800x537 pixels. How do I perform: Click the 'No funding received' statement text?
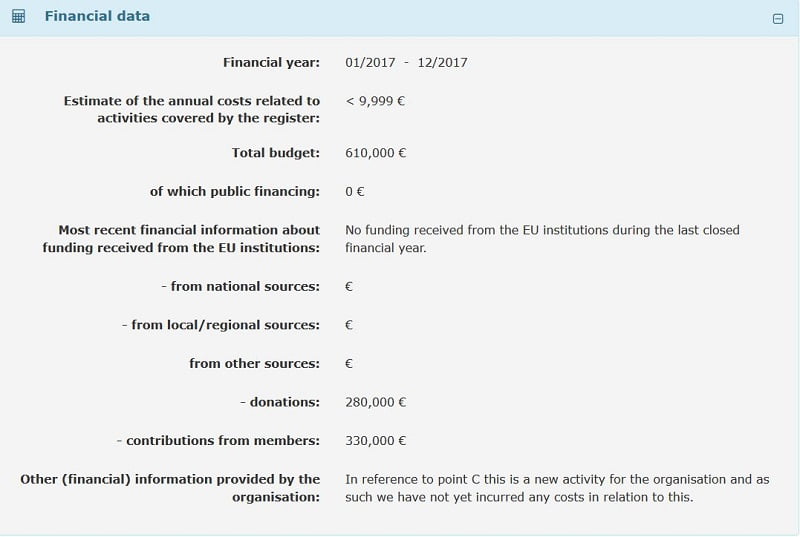[542, 238]
